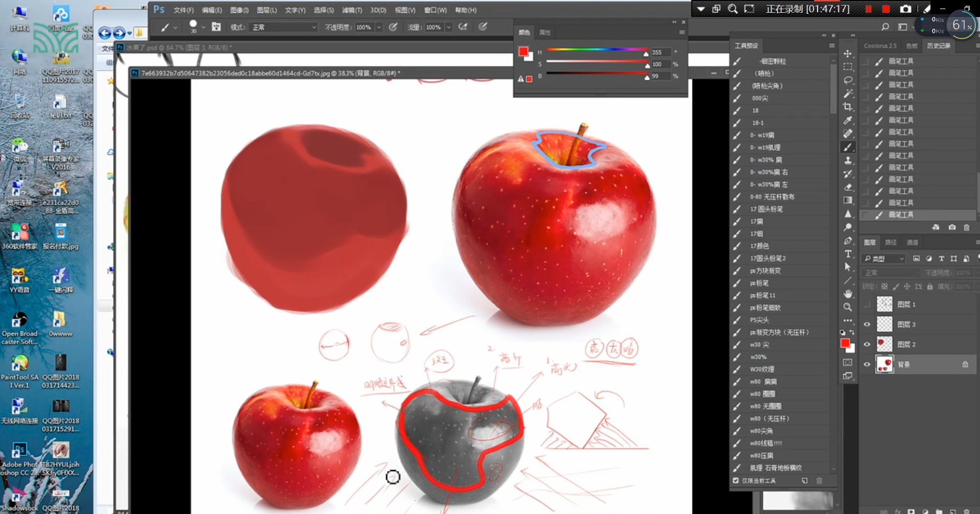Click the red stop recording button
980x514 pixels.
(886, 9)
